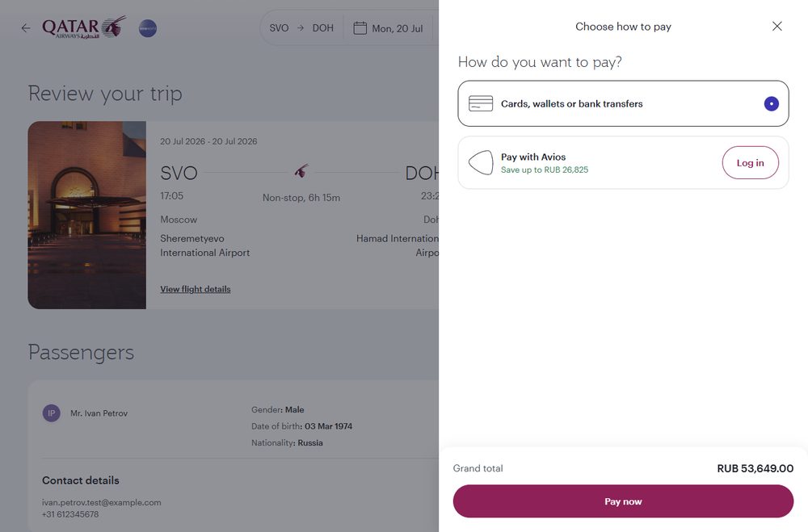
Task: Close the Choose how to pay panel
Action: point(777,27)
